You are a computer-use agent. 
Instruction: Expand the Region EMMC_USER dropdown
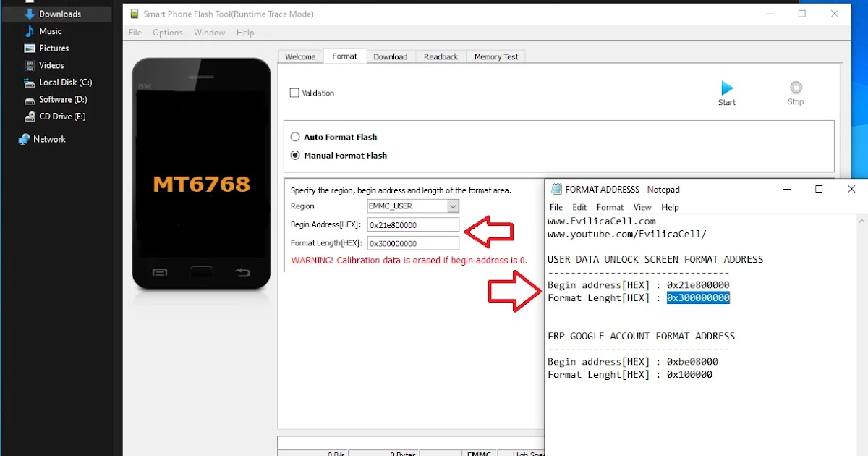(453, 206)
